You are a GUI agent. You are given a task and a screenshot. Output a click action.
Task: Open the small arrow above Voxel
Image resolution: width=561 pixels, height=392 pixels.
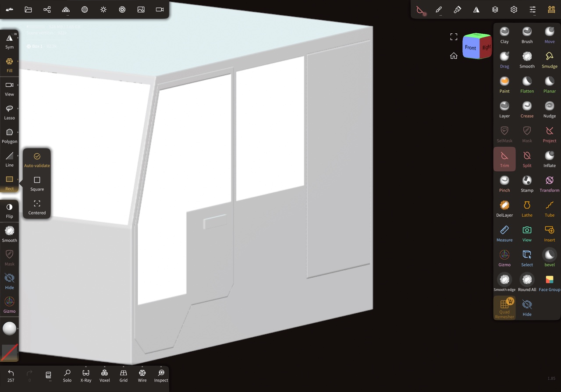click(105, 367)
